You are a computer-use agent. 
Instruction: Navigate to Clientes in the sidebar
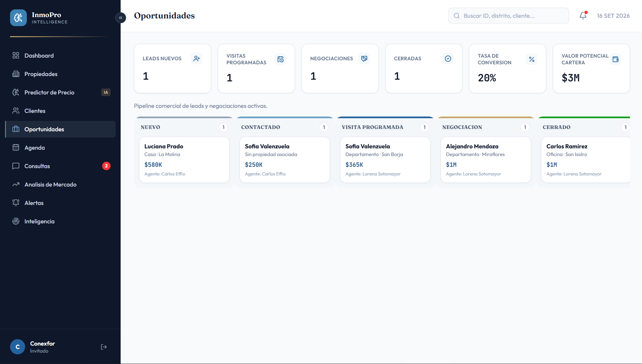pyautogui.click(x=60, y=111)
